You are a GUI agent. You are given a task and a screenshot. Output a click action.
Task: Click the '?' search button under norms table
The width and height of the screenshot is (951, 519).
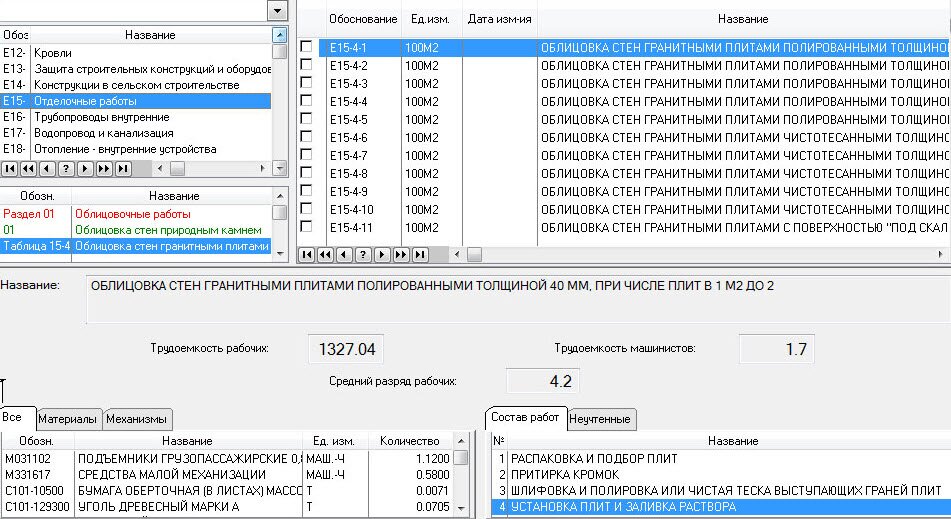point(363,255)
